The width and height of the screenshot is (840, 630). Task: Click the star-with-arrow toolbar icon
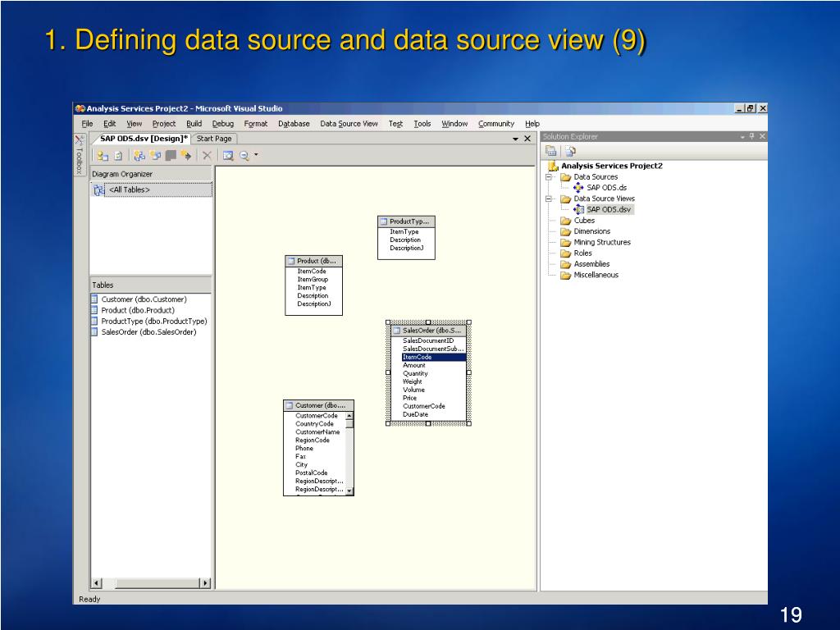pyautogui.click(x=186, y=155)
